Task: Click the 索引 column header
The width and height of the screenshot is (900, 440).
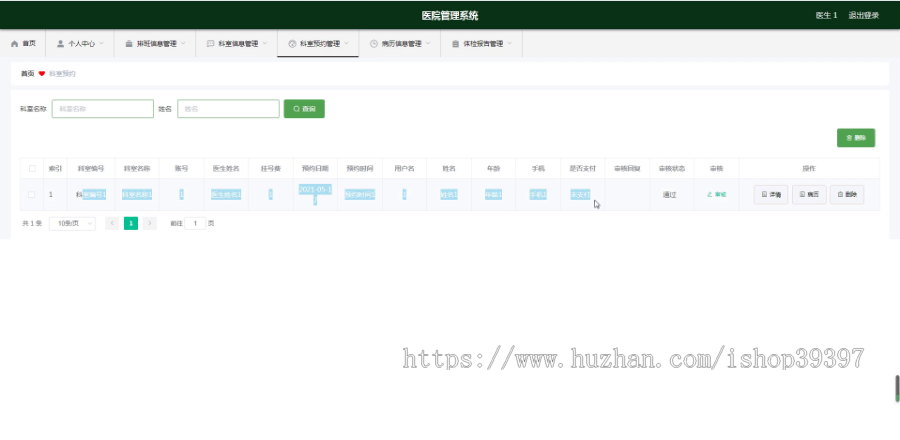Action: (x=55, y=169)
